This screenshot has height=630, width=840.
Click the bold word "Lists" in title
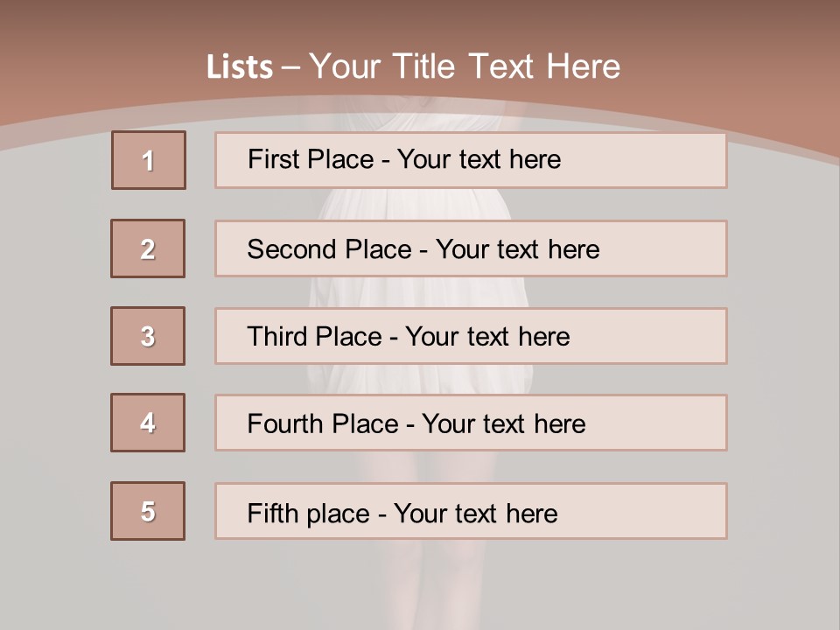click(240, 67)
